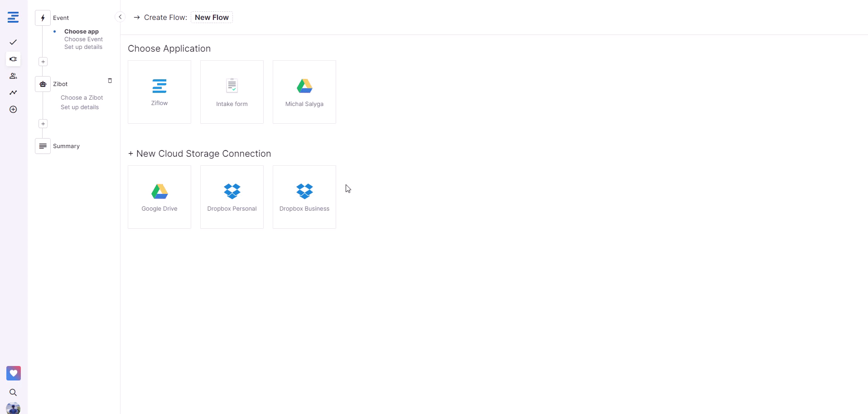Click the Zibot robot icon
Screen dimensions: 868x414
coord(43,84)
